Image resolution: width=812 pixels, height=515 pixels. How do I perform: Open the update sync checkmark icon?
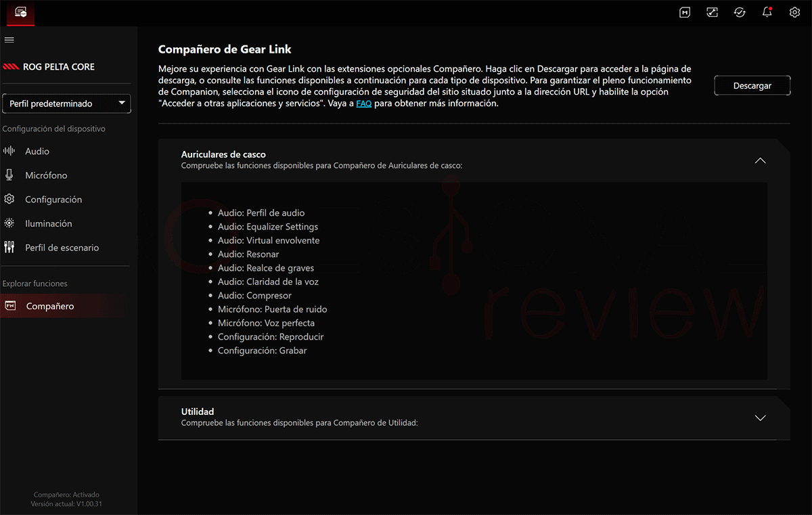(x=740, y=12)
